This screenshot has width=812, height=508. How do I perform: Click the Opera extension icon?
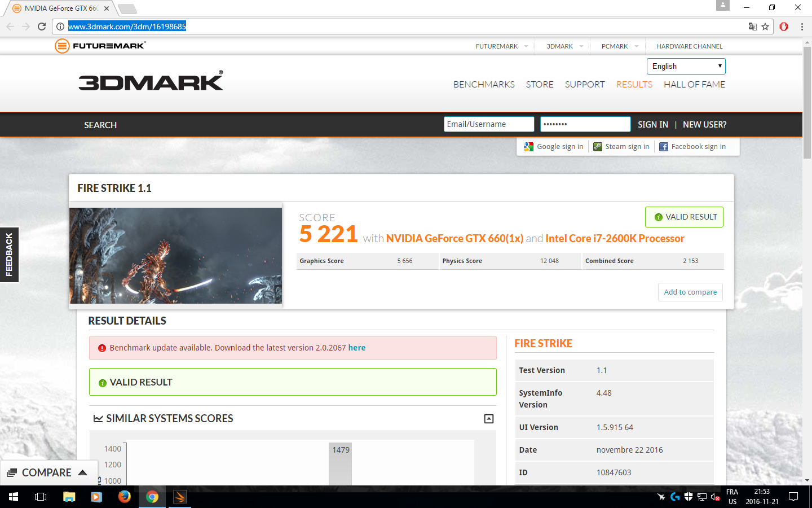(784, 27)
